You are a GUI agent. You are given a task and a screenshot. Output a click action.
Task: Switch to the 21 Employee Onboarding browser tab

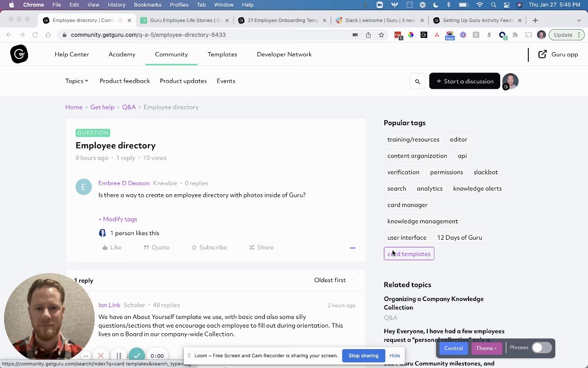[x=282, y=20]
